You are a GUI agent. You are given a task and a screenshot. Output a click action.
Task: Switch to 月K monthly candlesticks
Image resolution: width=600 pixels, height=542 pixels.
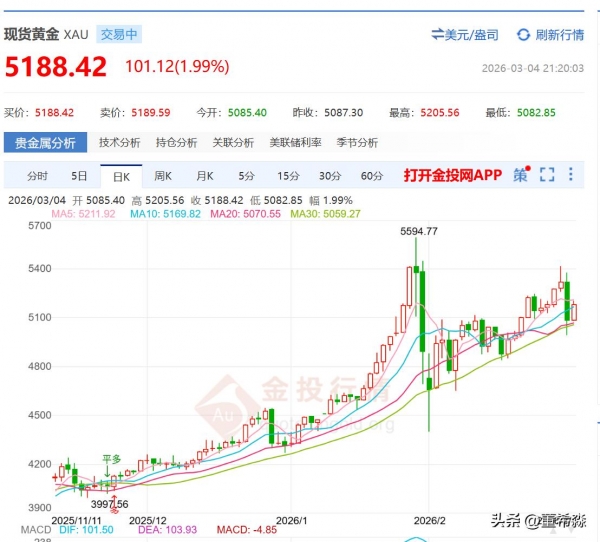tap(205, 176)
